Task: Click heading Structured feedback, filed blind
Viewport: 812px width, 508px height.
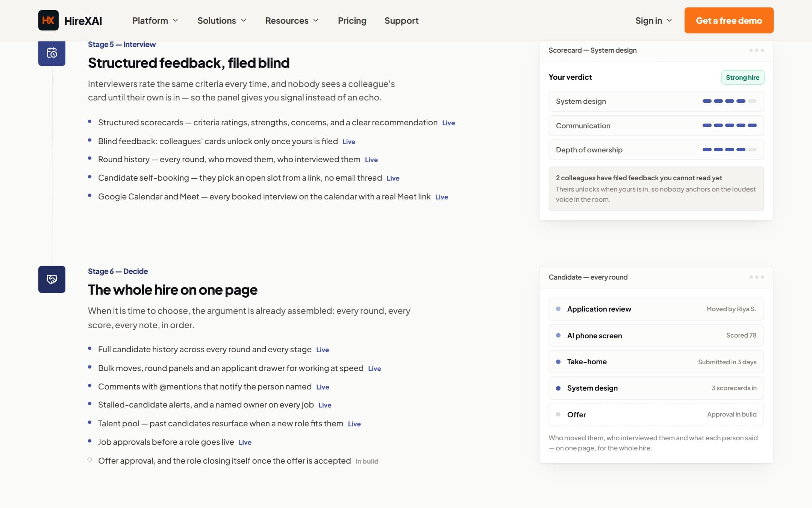Action: click(x=189, y=63)
